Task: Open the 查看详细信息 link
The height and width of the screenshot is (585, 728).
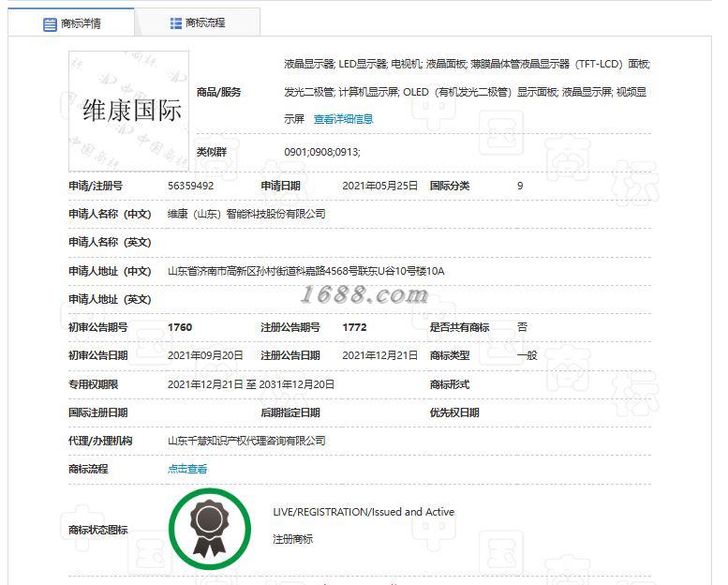Action: click(343, 119)
